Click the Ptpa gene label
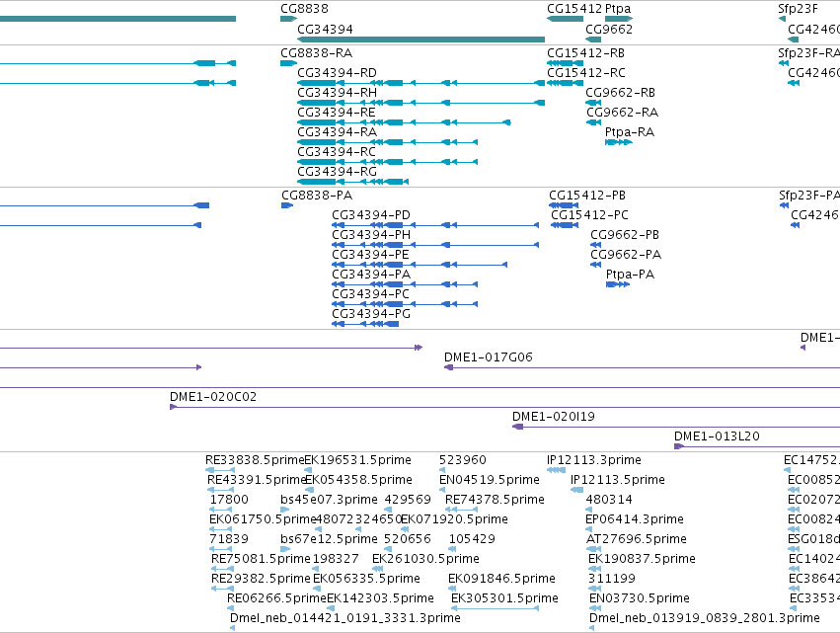 point(618,9)
